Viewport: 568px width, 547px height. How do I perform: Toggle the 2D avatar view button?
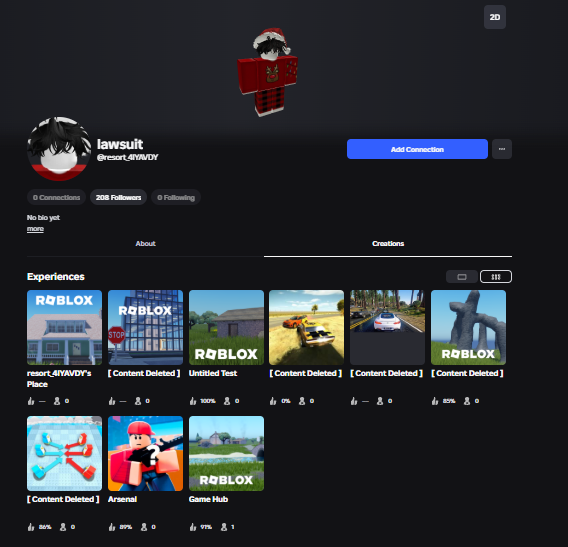point(494,17)
